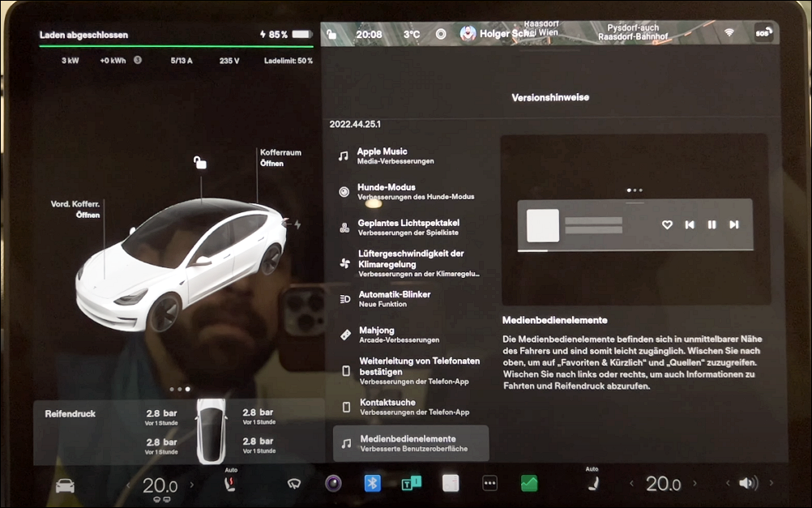The height and width of the screenshot is (508, 812).
Task: Open driver climate at 20.0 temperature
Action: (160, 485)
